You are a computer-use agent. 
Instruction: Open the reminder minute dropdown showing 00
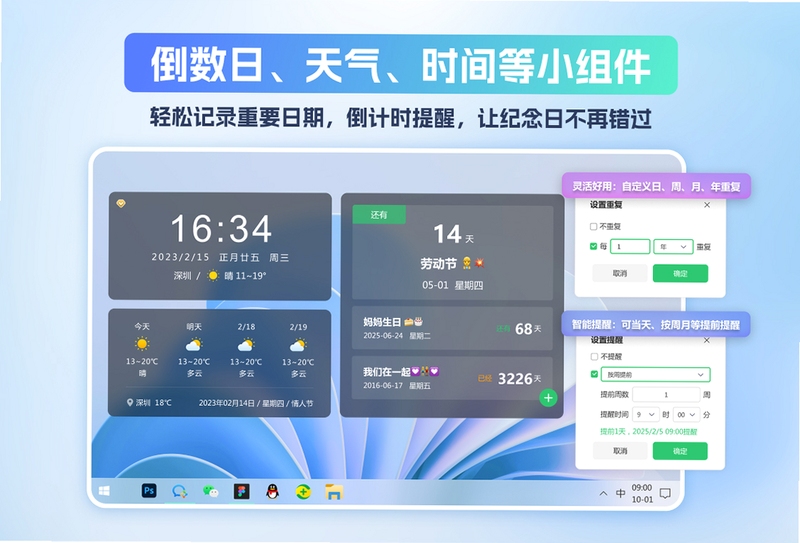(686, 414)
